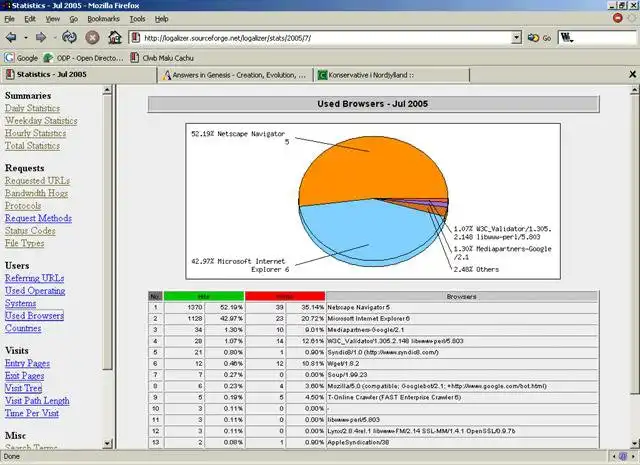Viewport: 640px width, 465px height.
Task: Open Used Operating Systems link
Action: pyautogui.click(x=35, y=297)
